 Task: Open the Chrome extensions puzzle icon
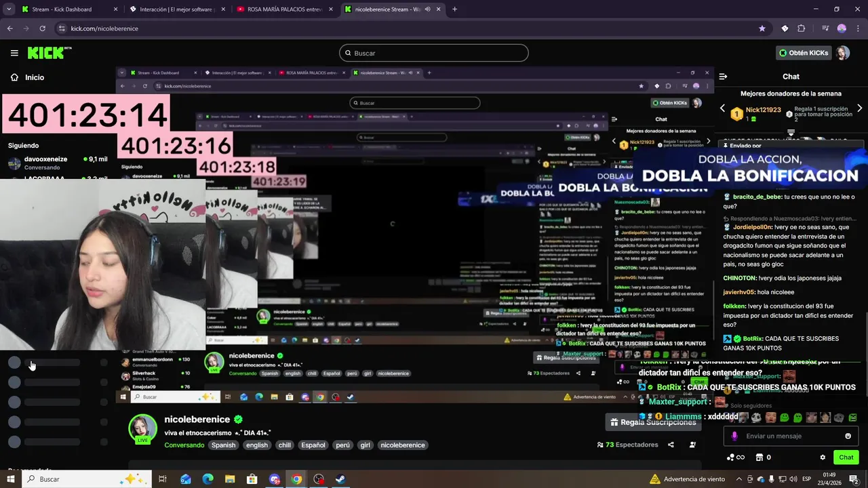[x=802, y=28]
